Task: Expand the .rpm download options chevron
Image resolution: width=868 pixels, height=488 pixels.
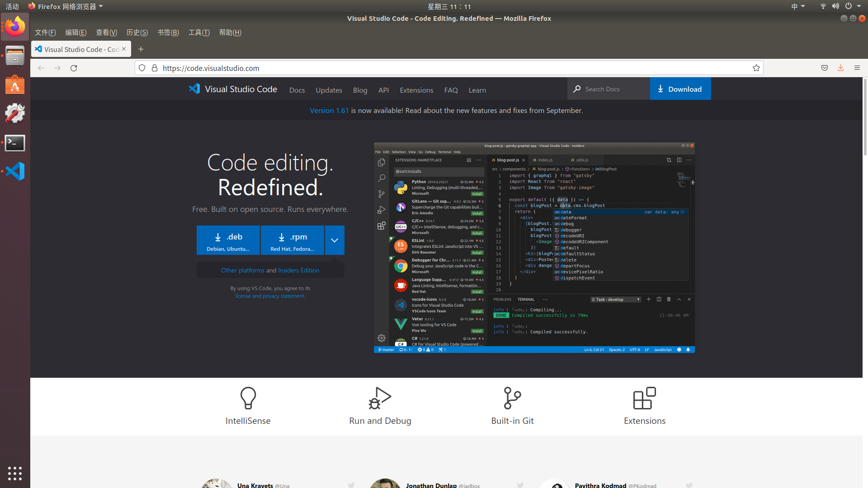Action: coord(335,240)
